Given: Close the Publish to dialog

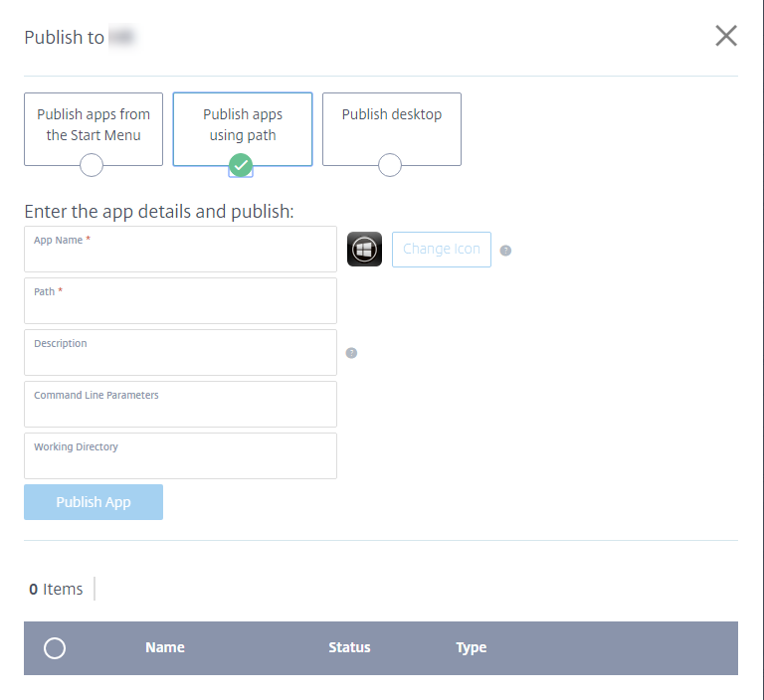Looking at the screenshot, I should coord(726,36).
